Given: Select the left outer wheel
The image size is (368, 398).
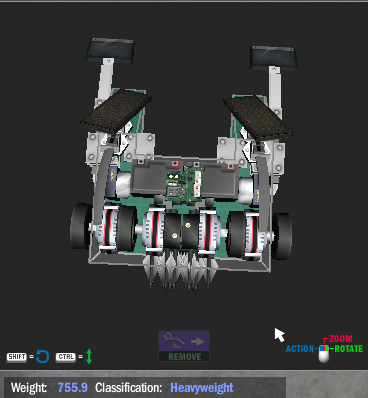Looking at the screenshot, I should click(x=80, y=226).
